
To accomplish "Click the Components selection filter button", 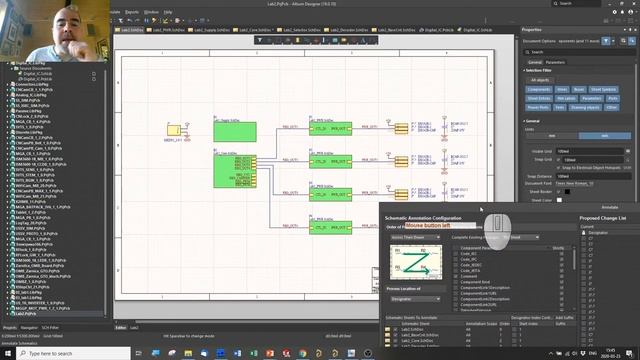I will (x=539, y=89).
